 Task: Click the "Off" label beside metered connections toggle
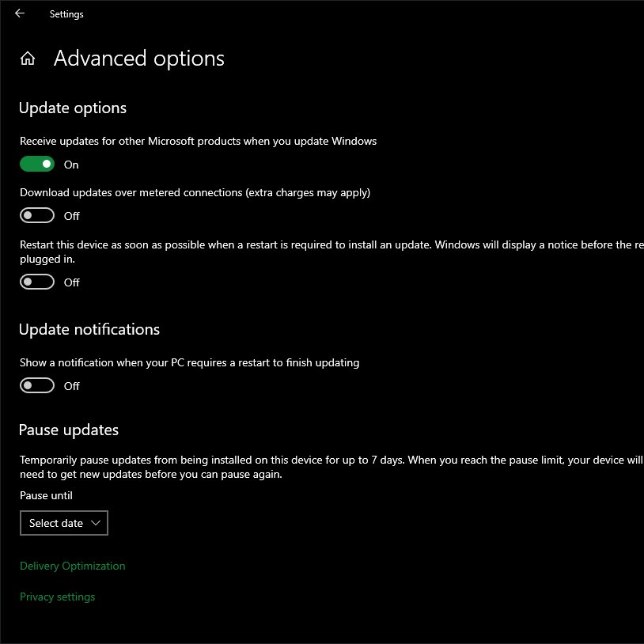point(71,216)
